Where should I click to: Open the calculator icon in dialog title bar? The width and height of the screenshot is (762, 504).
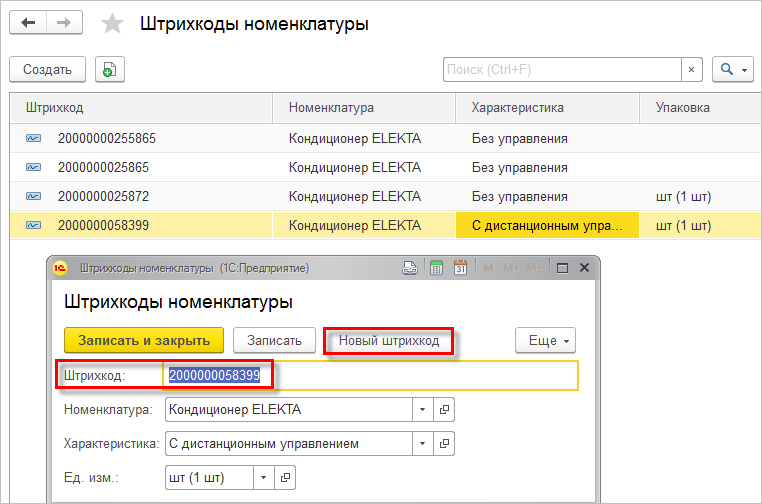coord(436,268)
